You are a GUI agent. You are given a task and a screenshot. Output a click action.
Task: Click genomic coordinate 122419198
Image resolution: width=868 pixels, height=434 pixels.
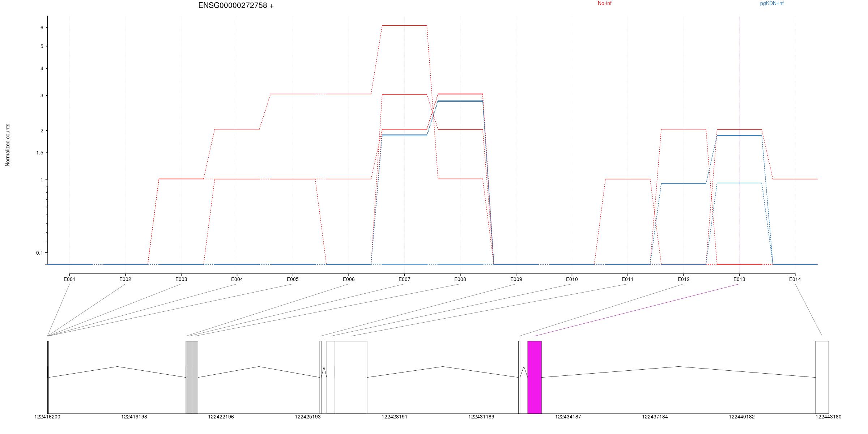pos(134,417)
